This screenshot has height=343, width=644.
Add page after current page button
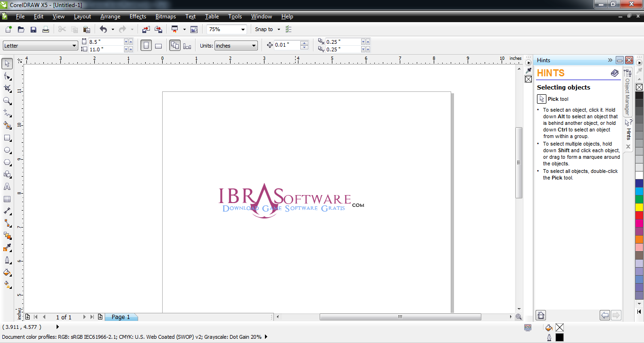[x=100, y=317]
